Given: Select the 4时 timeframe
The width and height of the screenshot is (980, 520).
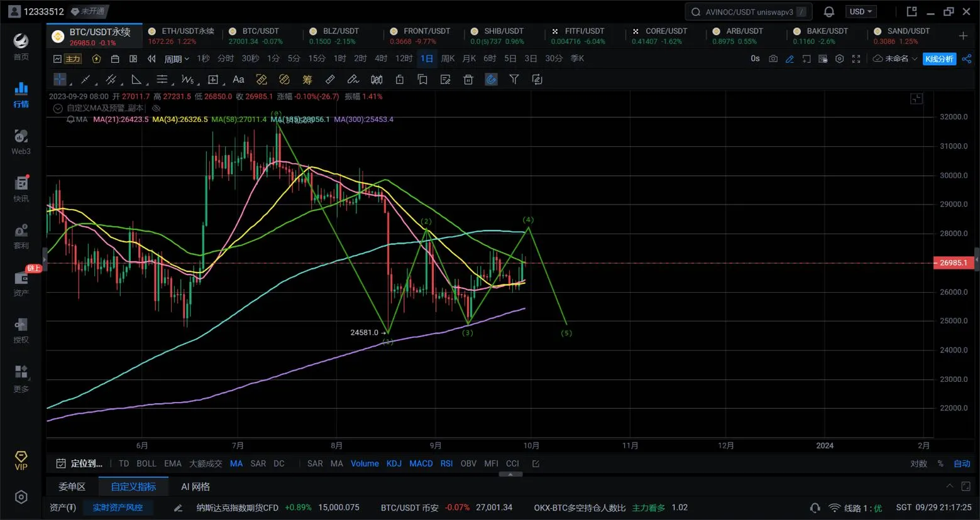Looking at the screenshot, I should (x=381, y=58).
